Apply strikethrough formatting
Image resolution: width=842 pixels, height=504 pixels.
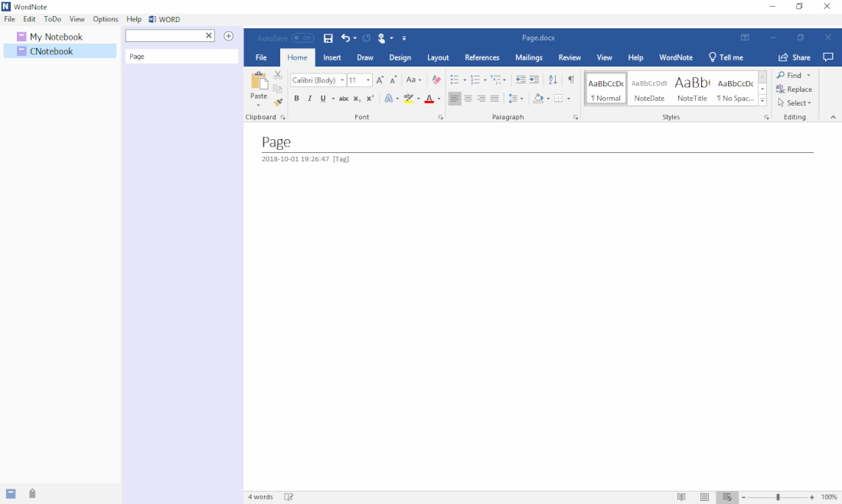(344, 99)
